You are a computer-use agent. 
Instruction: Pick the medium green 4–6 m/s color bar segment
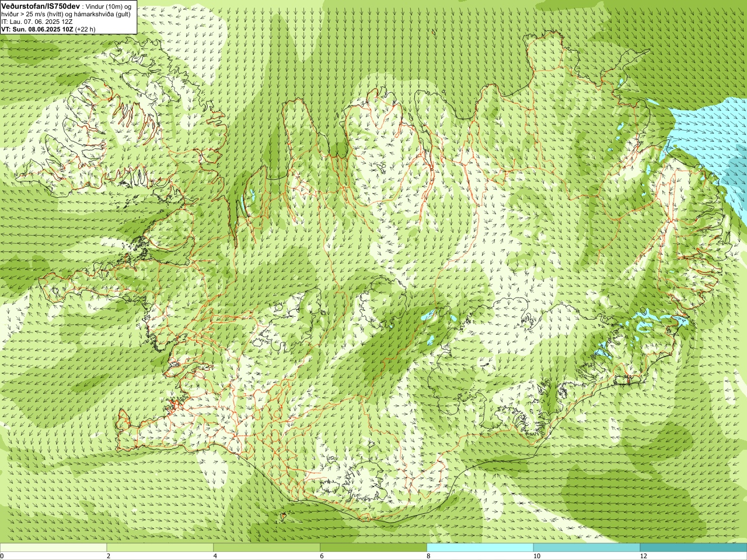[x=267, y=548]
